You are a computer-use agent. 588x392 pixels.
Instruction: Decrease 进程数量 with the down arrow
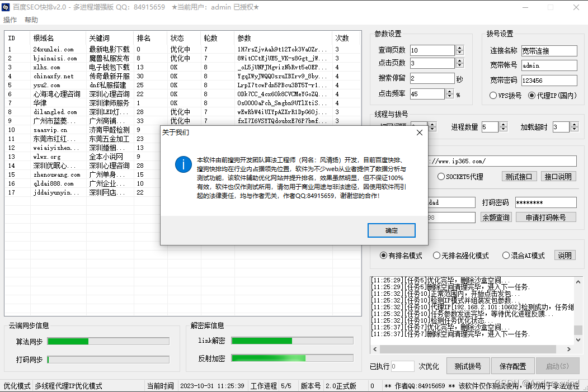point(504,129)
